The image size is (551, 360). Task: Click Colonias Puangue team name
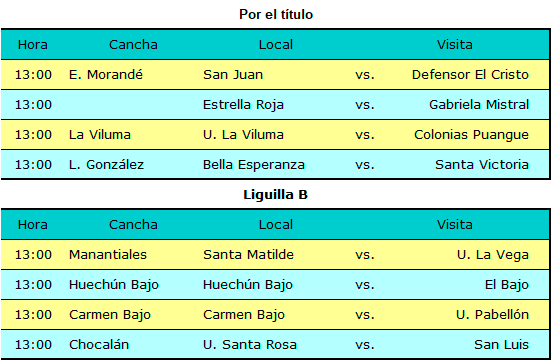471,135
